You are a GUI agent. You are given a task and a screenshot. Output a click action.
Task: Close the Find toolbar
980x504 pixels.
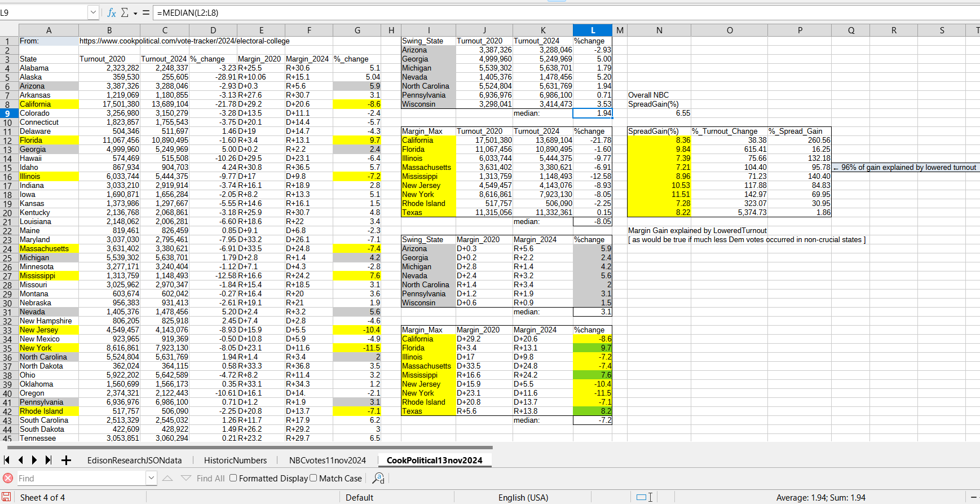[8, 478]
